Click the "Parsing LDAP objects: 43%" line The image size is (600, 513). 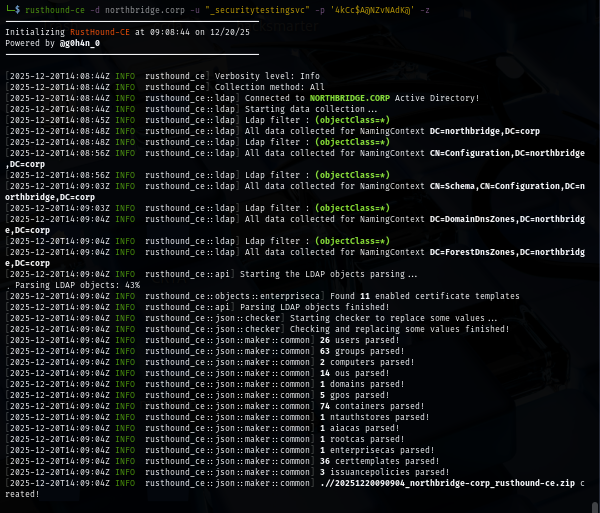(77, 285)
